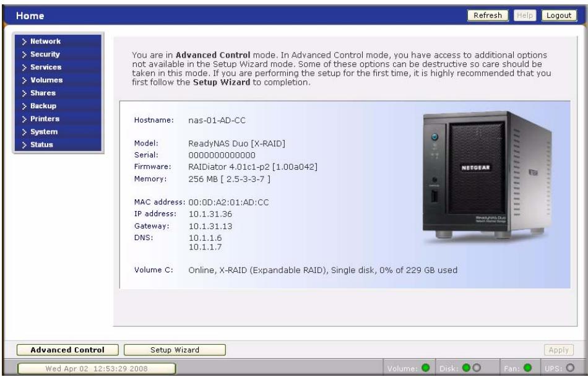The height and width of the screenshot is (377, 588).
Task: Click the memory value 256 MB
Action: tap(229, 180)
